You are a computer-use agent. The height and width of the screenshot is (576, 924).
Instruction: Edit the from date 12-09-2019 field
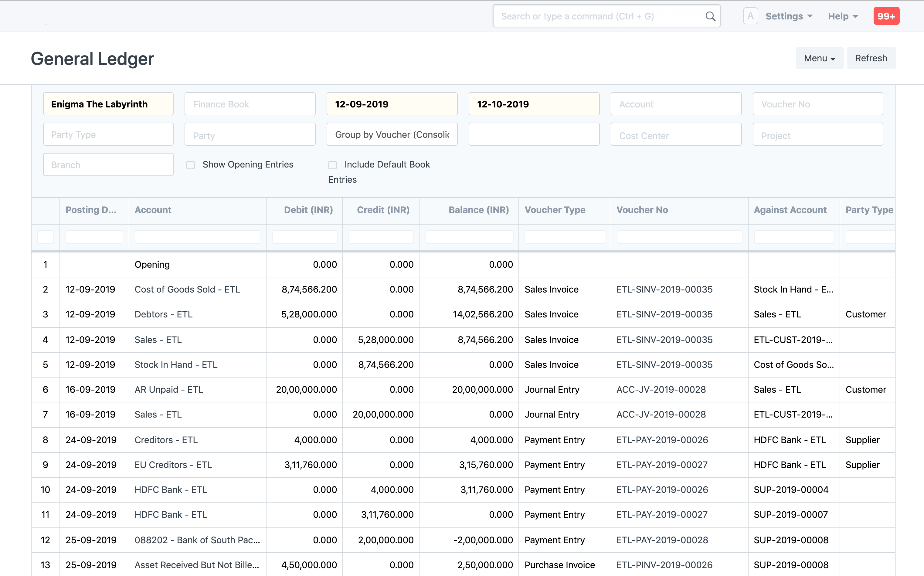tap(392, 104)
